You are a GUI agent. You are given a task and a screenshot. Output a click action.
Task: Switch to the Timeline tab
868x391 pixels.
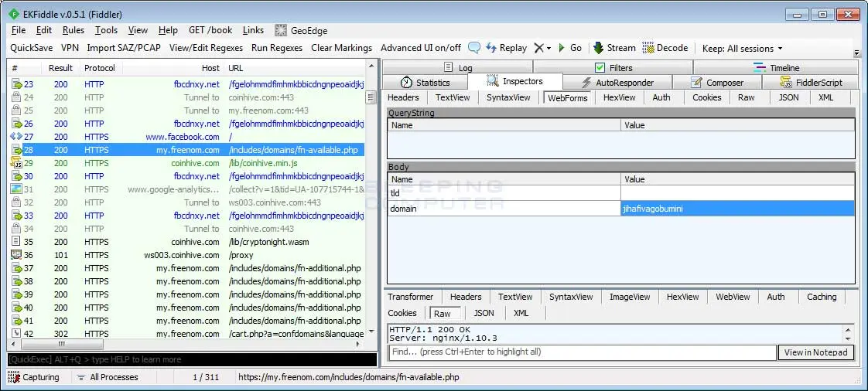(776, 67)
